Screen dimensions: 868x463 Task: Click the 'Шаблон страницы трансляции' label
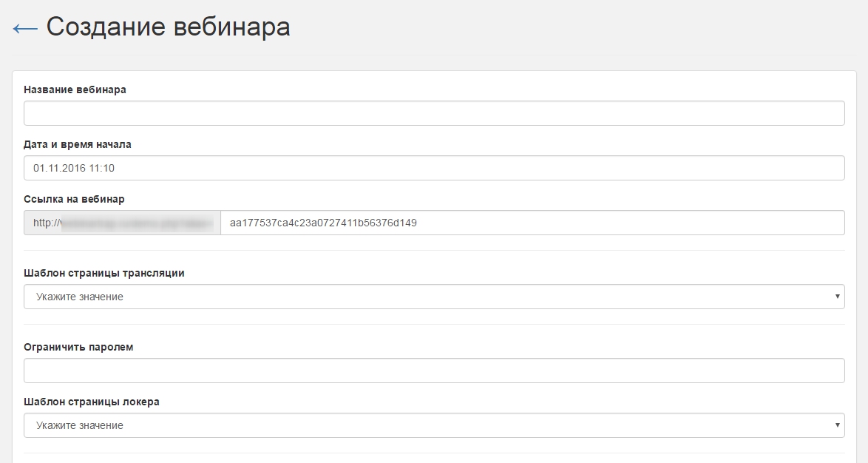104,273
